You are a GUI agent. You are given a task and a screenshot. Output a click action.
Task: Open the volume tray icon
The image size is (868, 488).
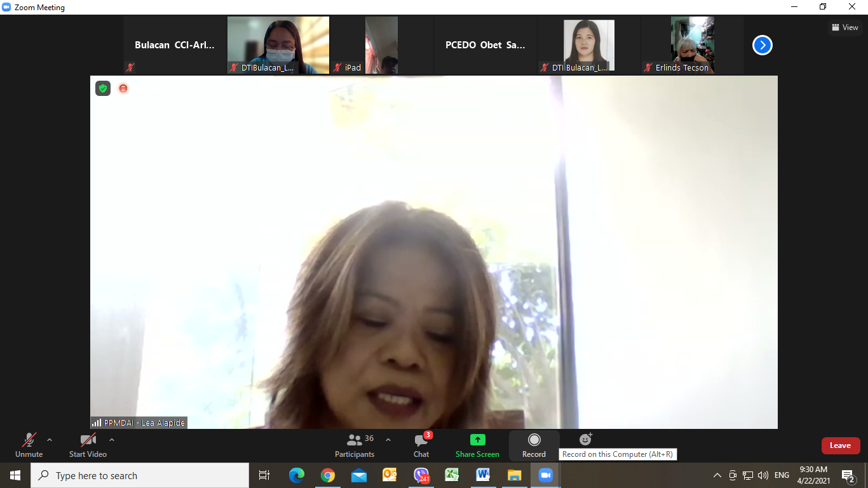tap(763, 475)
